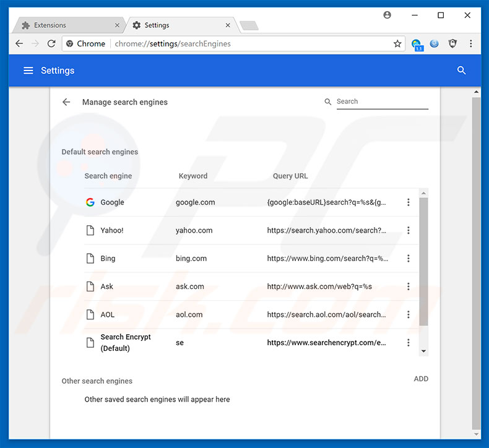Image resolution: width=489 pixels, height=448 pixels.
Task: Open the Settings hamburger menu
Action: click(28, 71)
